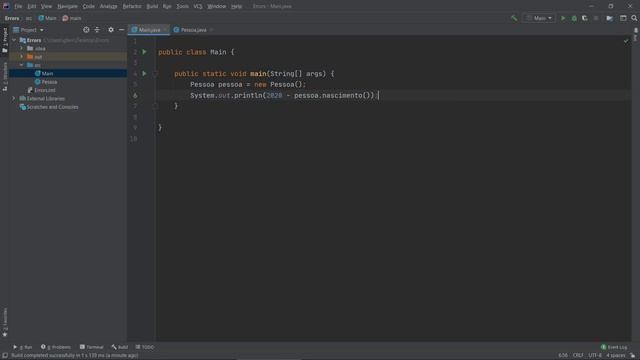Viewport: 640px width, 360px height.
Task: Start debugging with the green bug icon
Action: 574,18
